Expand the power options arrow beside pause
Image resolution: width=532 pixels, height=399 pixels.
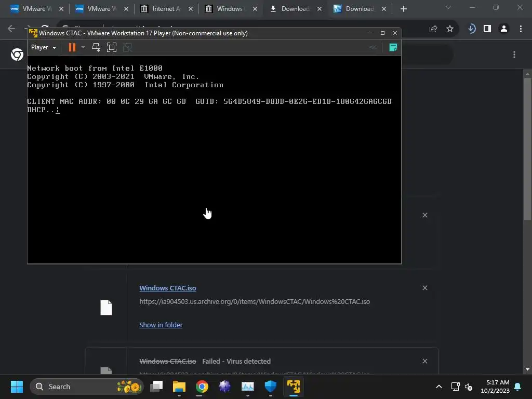click(83, 47)
